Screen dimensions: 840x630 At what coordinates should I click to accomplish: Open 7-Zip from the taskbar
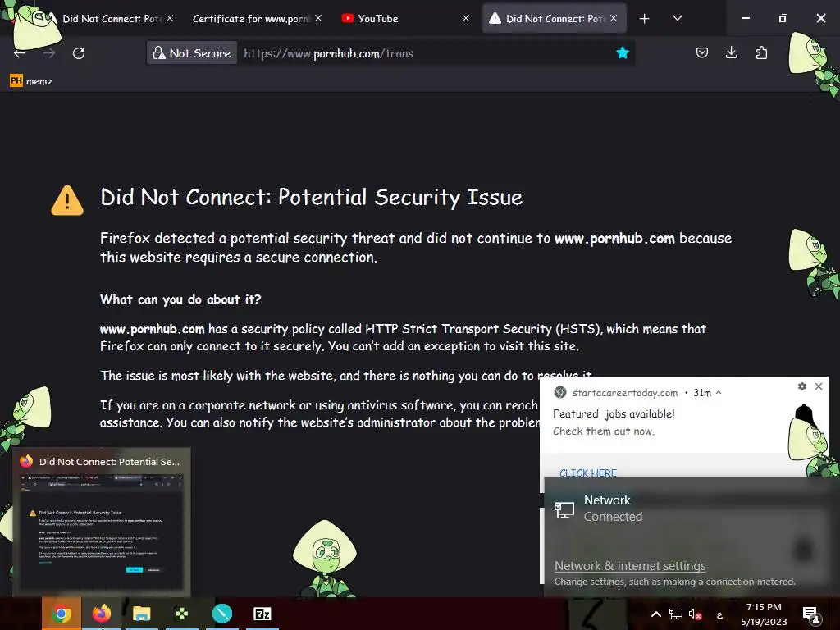pyautogui.click(x=262, y=614)
